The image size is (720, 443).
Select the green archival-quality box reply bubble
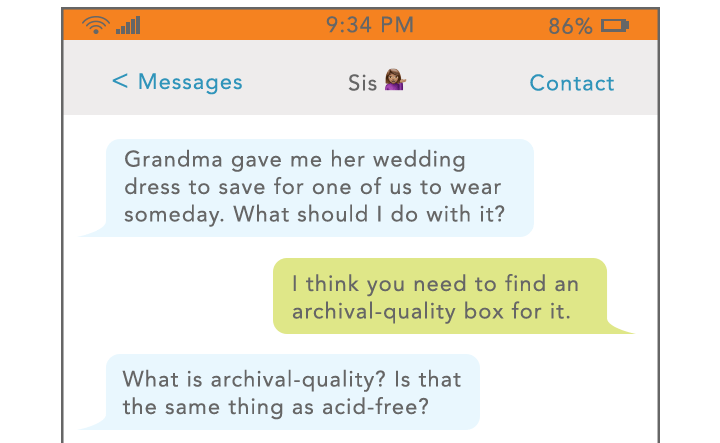pos(440,297)
